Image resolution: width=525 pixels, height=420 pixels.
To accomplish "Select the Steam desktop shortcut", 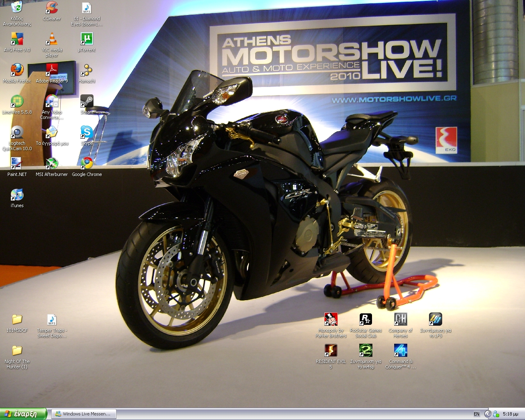I will click(x=87, y=105).
